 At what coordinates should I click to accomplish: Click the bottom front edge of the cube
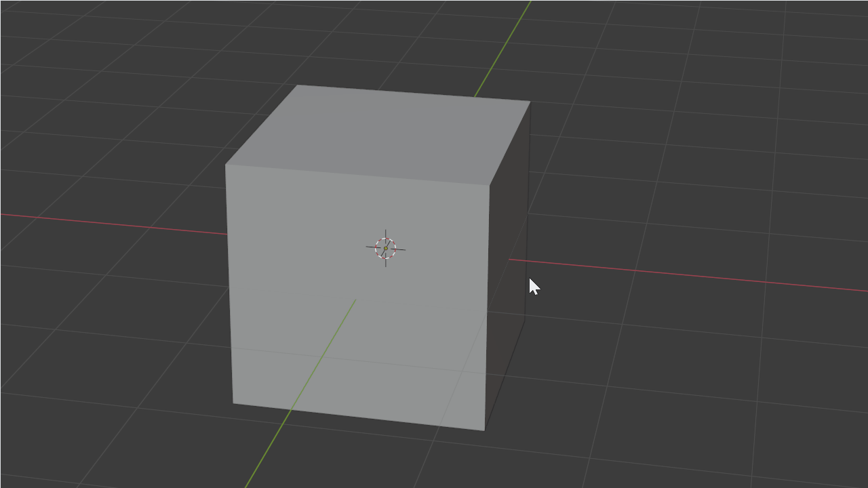(359, 417)
